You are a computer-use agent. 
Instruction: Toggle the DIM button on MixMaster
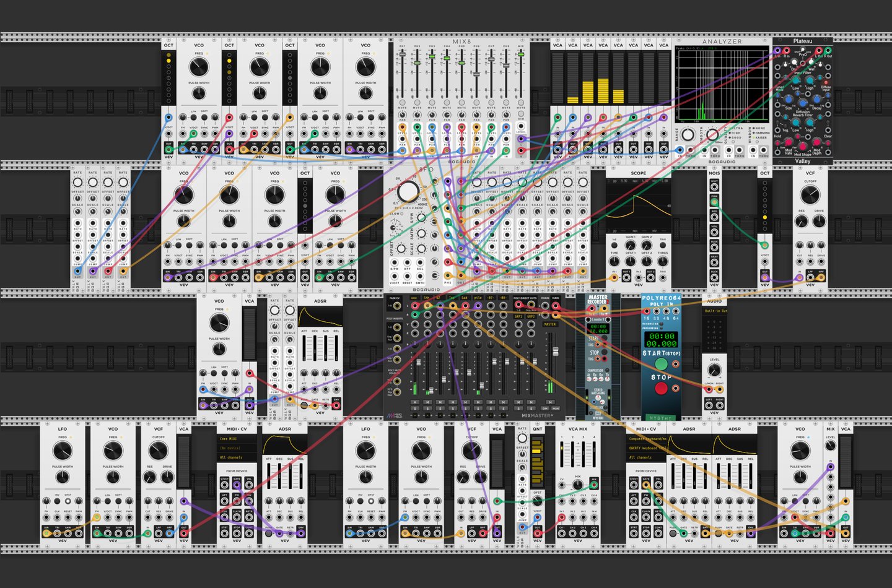(545, 409)
